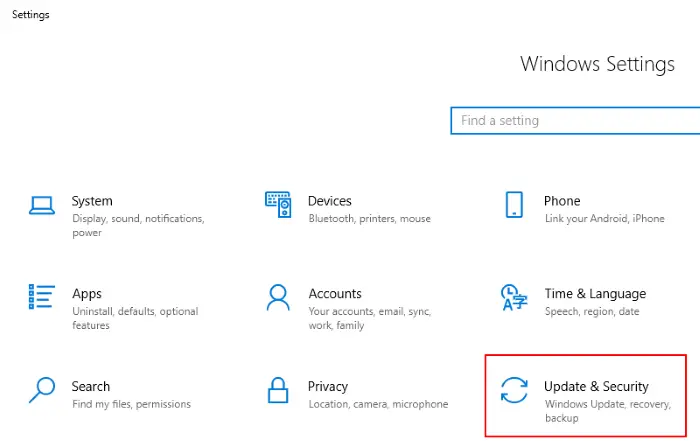This screenshot has height=441, width=700.
Task: Click the Search magnifying glass icon
Action: click(x=42, y=390)
